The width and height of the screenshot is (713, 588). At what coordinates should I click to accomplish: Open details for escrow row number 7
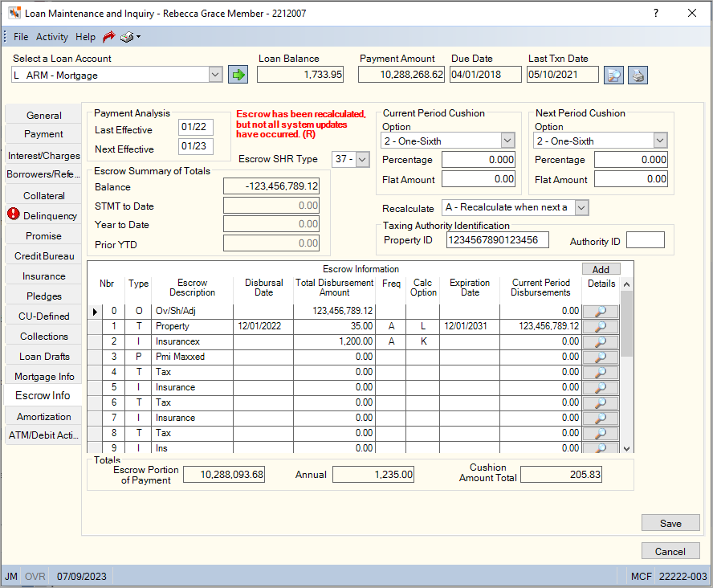point(601,418)
